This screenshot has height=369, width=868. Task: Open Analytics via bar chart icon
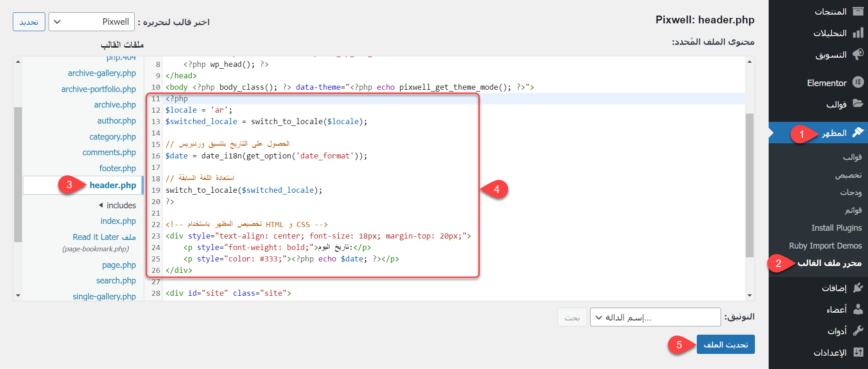(858, 33)
